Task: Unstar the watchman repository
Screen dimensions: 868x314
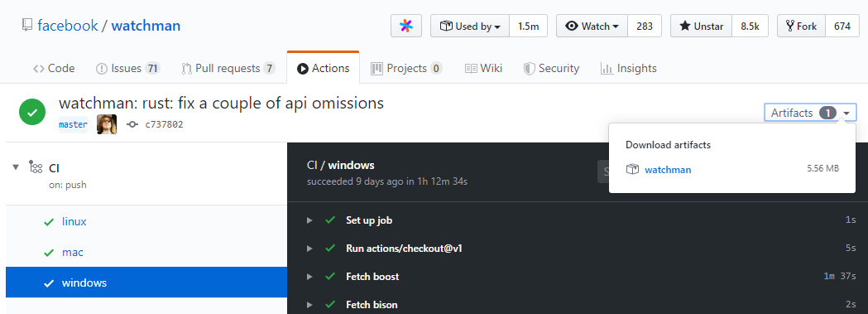Action: pos(702,26)
